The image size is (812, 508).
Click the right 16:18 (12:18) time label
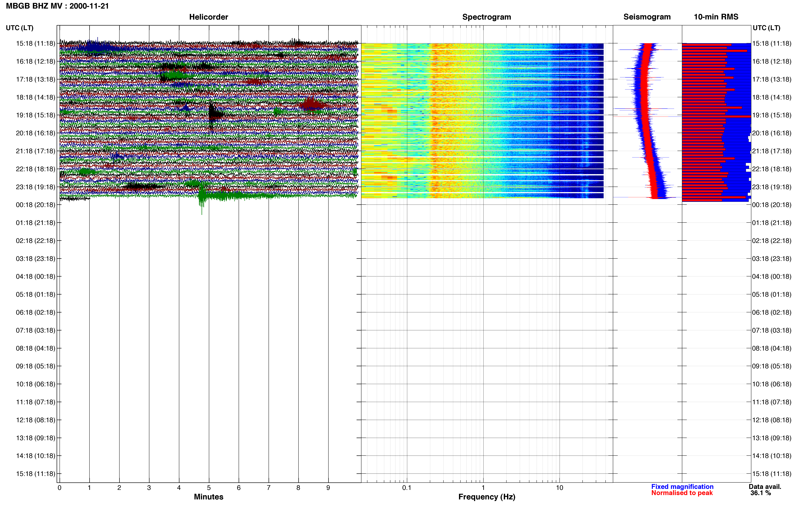click(772, 61)
